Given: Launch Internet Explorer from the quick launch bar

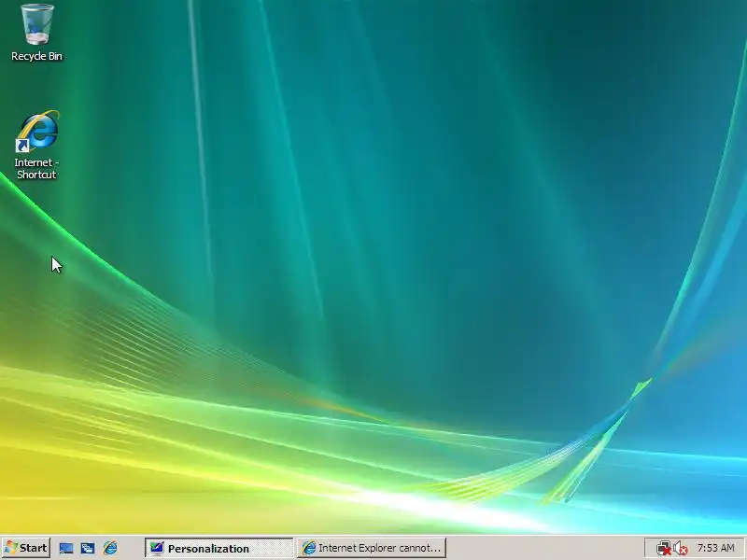Looking at the screenshot, I should click(x=110, y=548).
